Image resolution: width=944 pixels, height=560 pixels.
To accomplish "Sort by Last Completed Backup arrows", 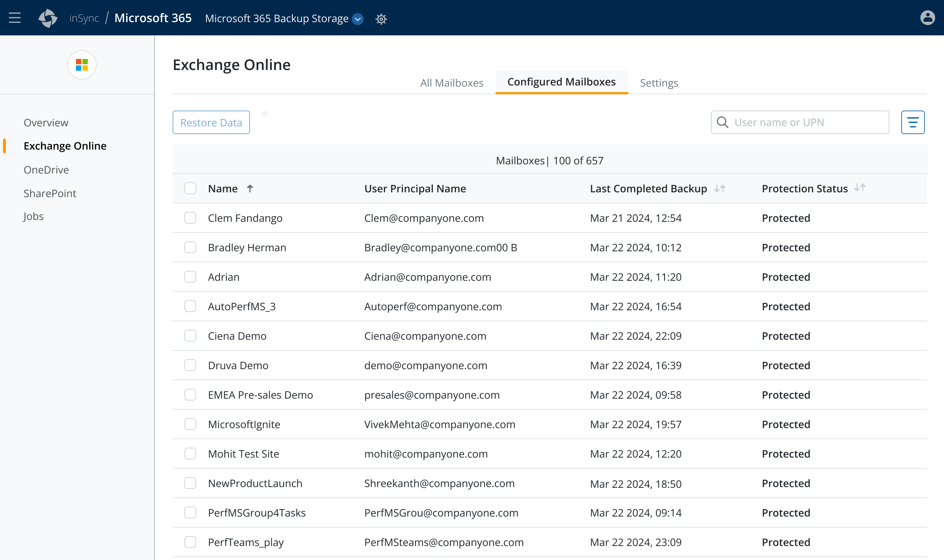I will 720,188.
